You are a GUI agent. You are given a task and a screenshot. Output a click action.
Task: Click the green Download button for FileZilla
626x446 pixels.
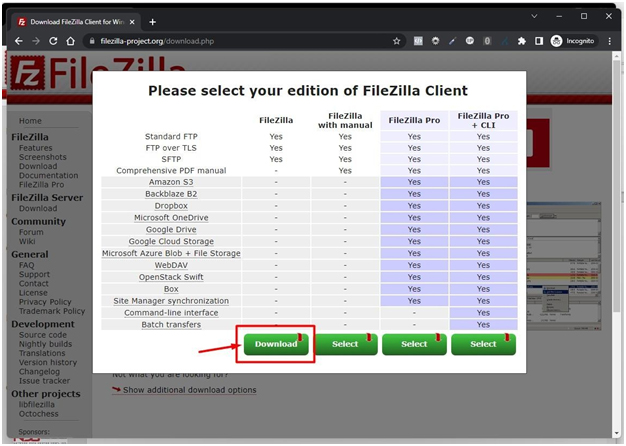tap(276, 344)
